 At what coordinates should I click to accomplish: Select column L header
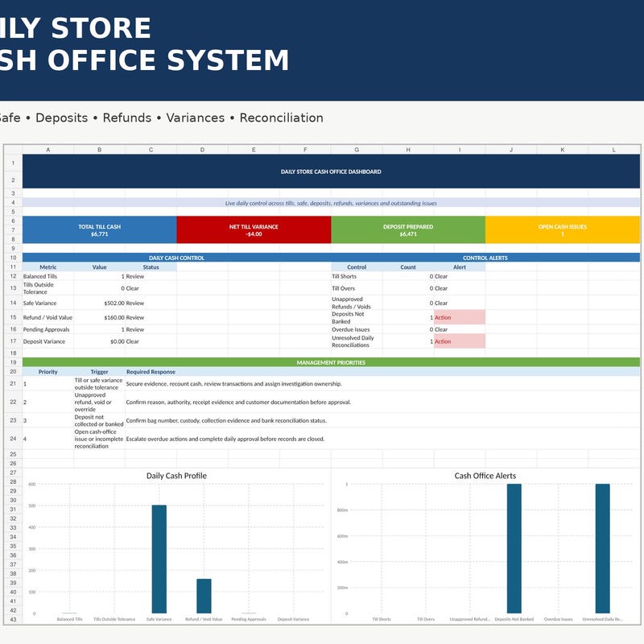[614, 150]
